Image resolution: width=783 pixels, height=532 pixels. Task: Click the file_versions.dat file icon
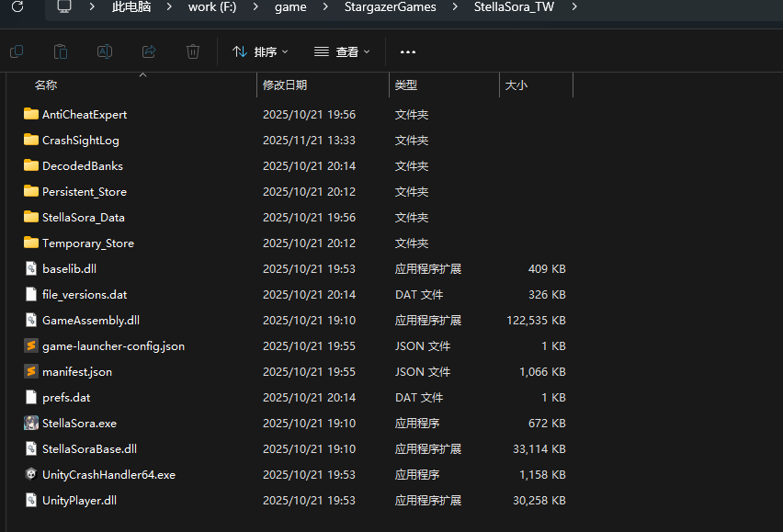[31, 294]
